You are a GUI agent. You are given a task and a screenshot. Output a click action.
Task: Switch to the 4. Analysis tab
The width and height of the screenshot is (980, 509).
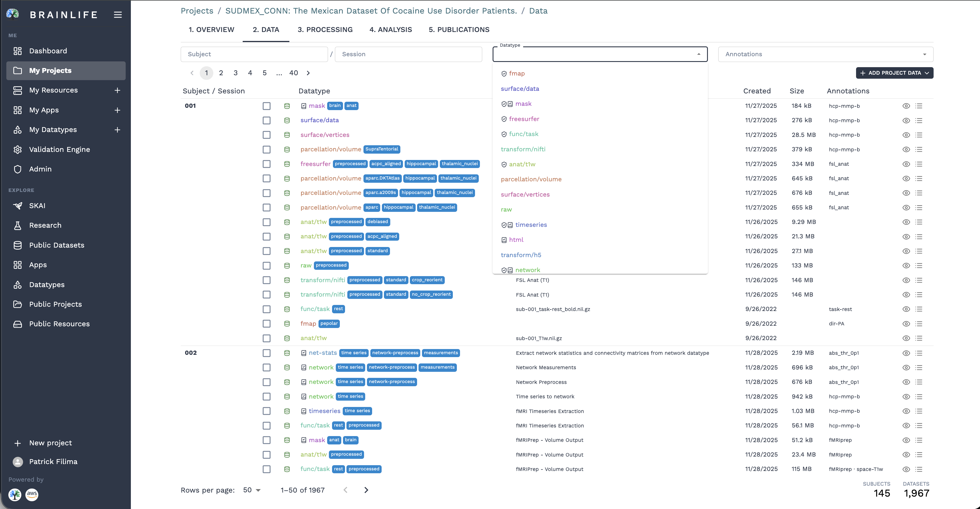(x=391, y=30)
